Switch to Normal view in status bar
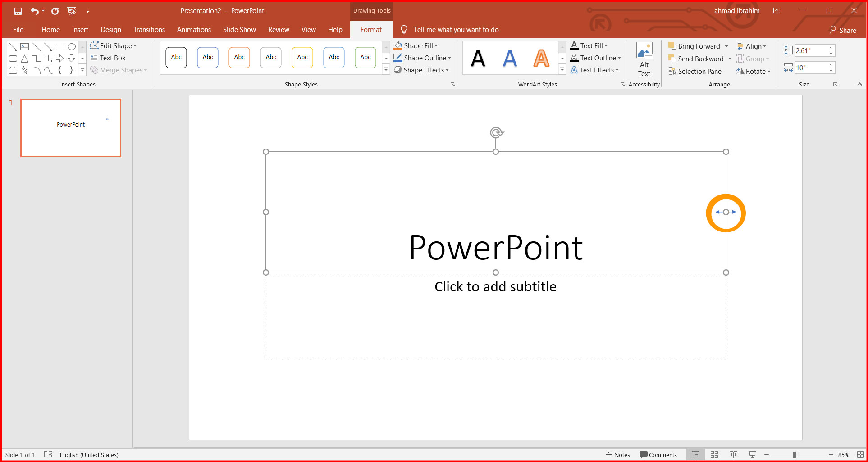This screenshot has width=868, height=462. (x=696, y=455)
